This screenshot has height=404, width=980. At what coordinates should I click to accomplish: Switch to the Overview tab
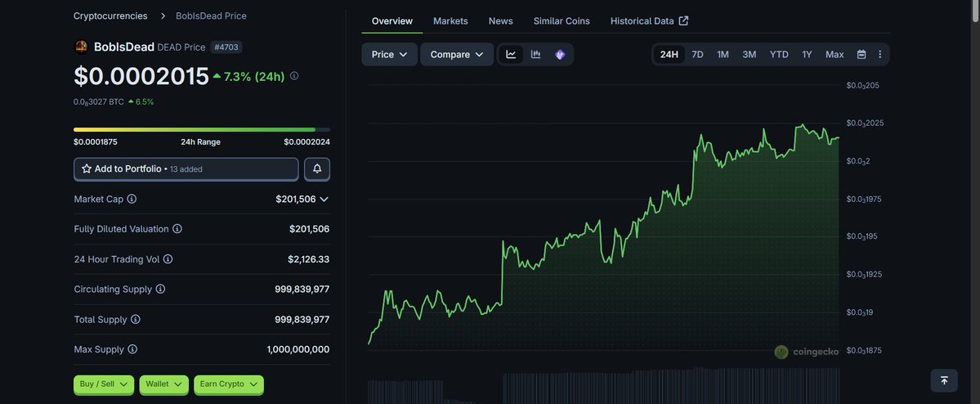coord(392,20)
